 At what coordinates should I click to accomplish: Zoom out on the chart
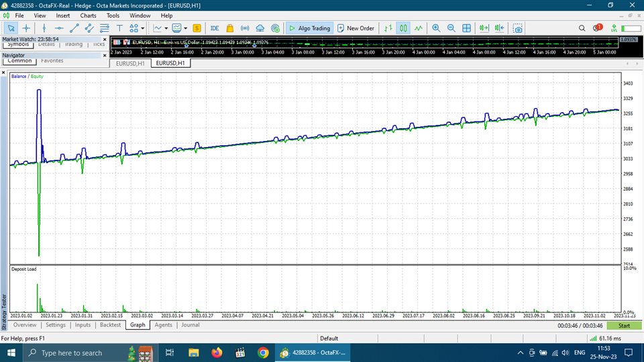451,28
